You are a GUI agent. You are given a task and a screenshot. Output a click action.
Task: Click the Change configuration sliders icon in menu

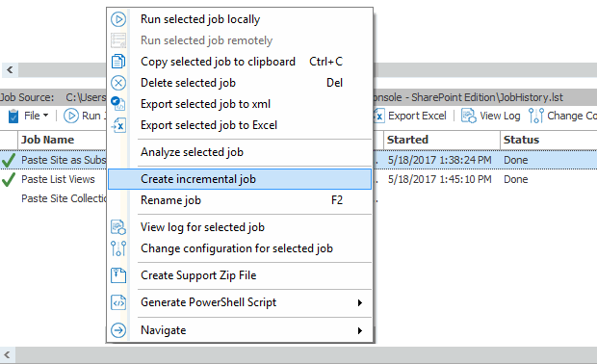[118, 248]
